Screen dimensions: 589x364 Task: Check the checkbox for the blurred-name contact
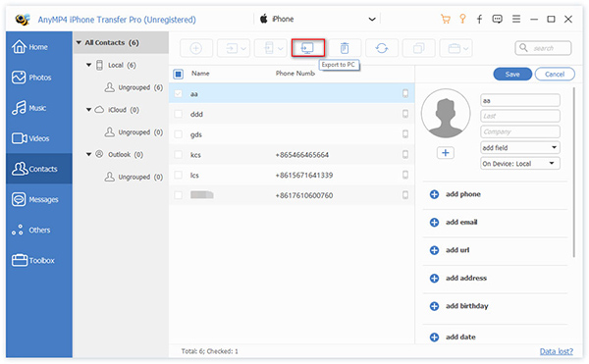pyautogui.click(x=179, y=195)
